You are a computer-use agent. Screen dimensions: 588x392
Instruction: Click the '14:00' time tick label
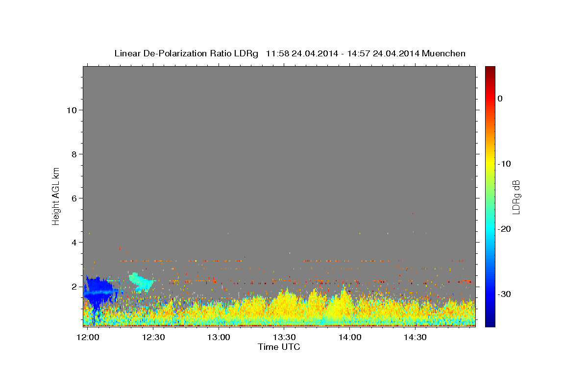(350, 338)
